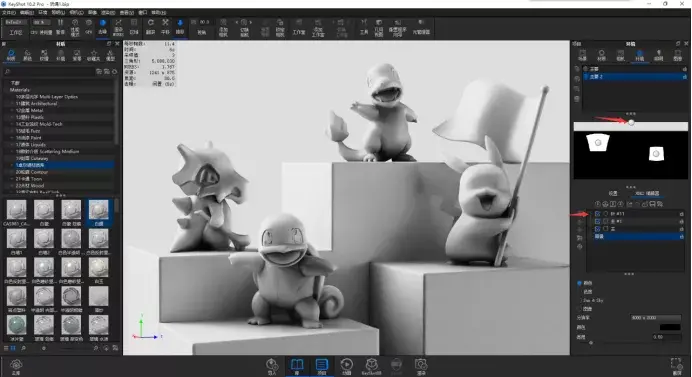Expand the 21 Toon material folder

(x=11, y=179)
